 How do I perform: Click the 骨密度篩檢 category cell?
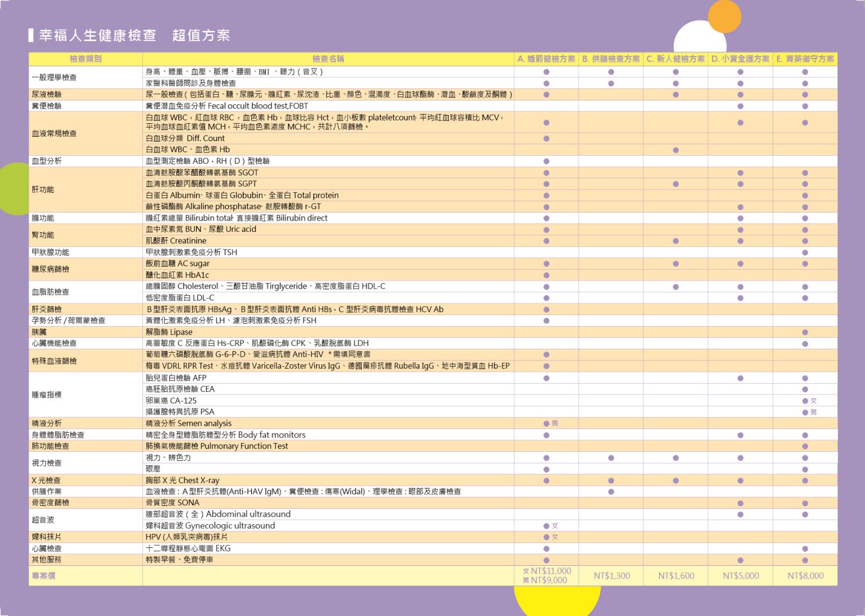pos(85,503)
